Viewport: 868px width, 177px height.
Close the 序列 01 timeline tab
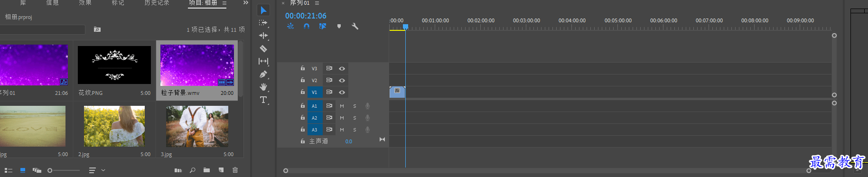point(283,3)
